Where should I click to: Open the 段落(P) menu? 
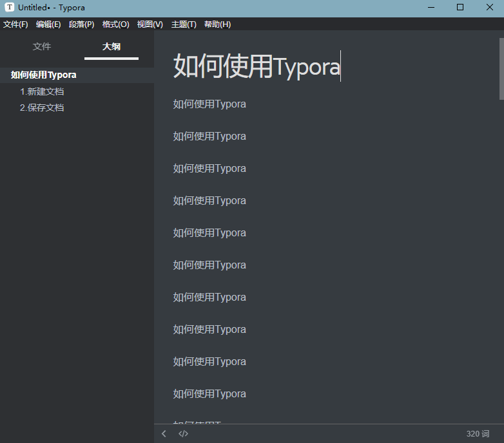[x=81, y=24]
